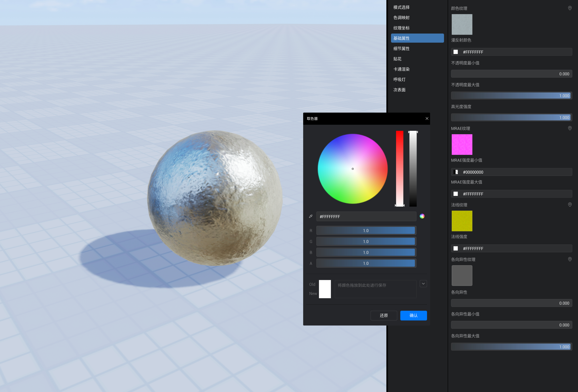Click the B channel slider
Viewport: 578px width, 392px height.
(x=366, y=252)
